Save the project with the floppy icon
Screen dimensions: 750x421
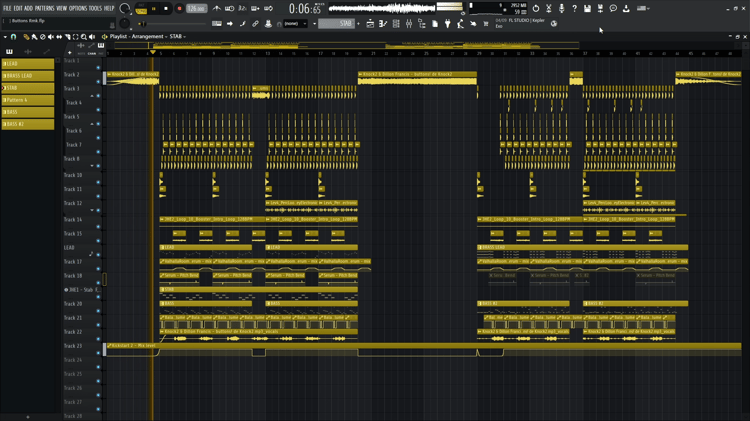coord(587,9)
